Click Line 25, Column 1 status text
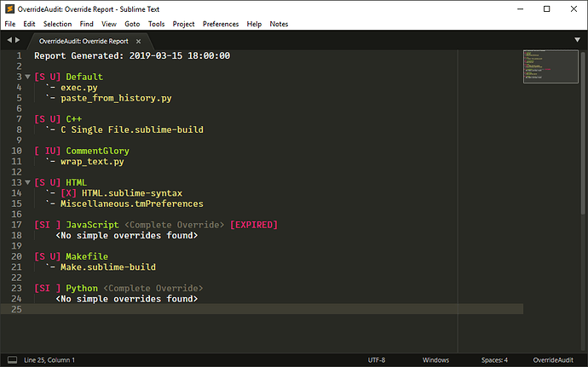This screenshot has height=367, width=588. [49, 360]
